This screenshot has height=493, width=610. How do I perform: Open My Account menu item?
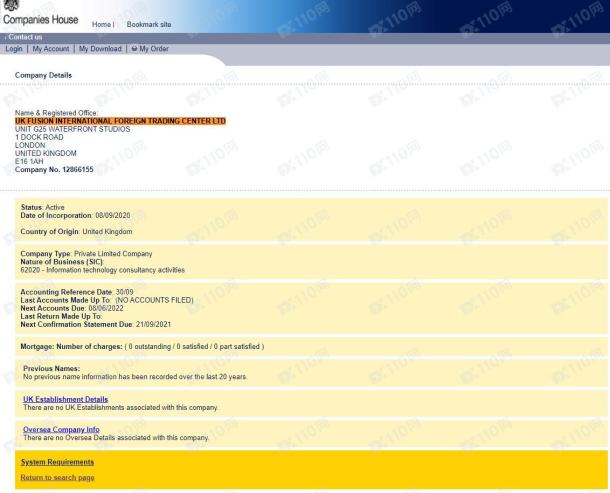51,49
